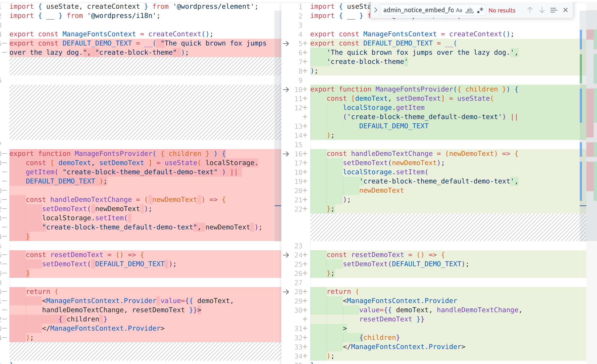
Task: Click the ManageFontsProvider function name in right pane
Action: [x=414, y=89]
